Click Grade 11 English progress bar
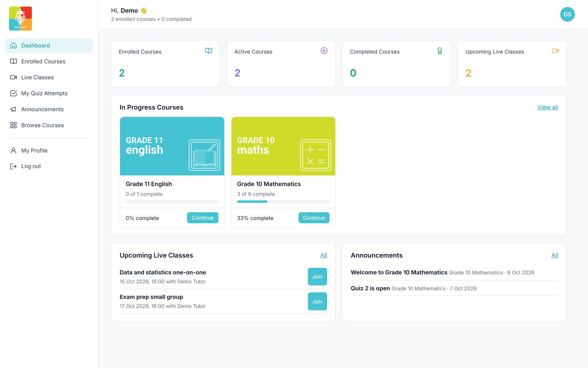The image size is (588, 368). click(x=172, y=202)
